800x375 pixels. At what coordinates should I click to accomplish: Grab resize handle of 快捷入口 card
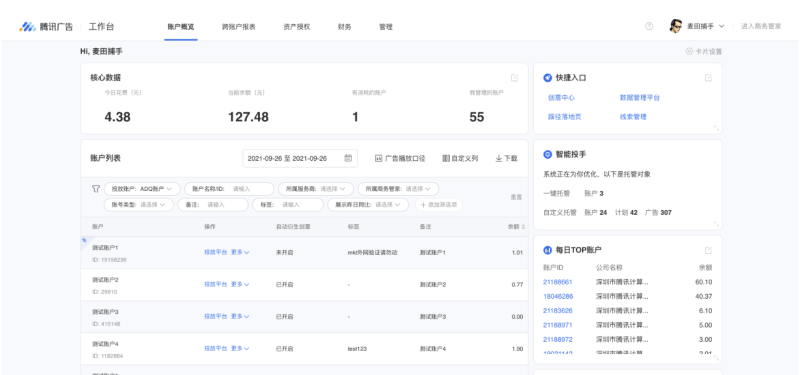[x=716, y=128]
